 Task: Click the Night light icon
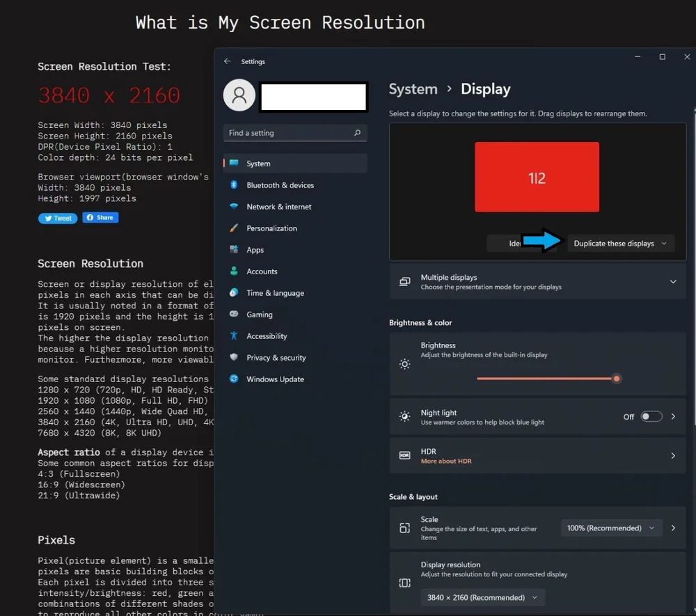(405, 416)
